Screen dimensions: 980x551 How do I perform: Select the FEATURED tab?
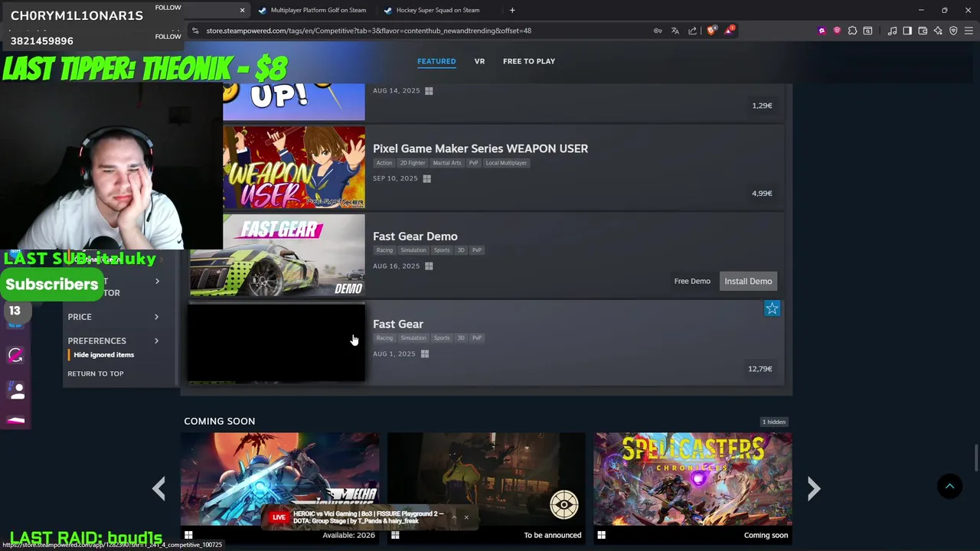pyautogui.click(x=436, y=61)
